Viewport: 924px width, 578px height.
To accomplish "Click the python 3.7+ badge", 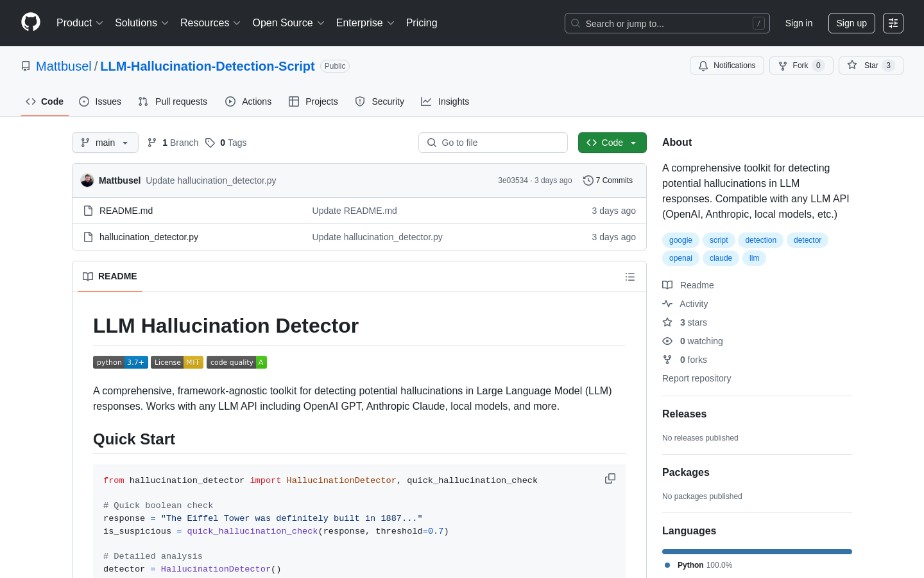I will 121,362.
